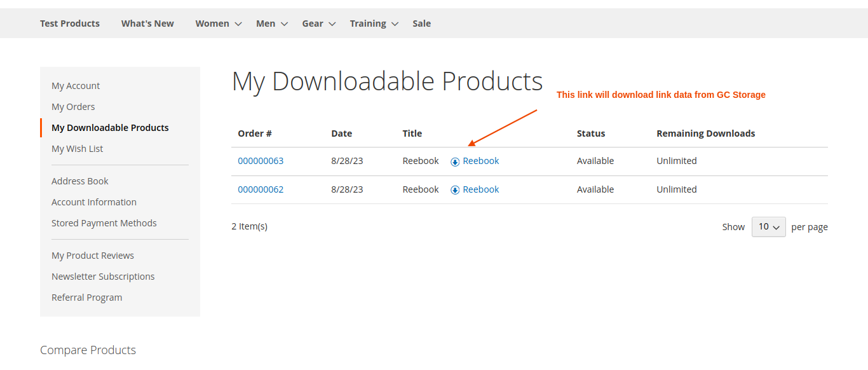Viewport: 868px width, 370px height.
Task: Go to My Orders in the sidebar
Action: (73, 106)
